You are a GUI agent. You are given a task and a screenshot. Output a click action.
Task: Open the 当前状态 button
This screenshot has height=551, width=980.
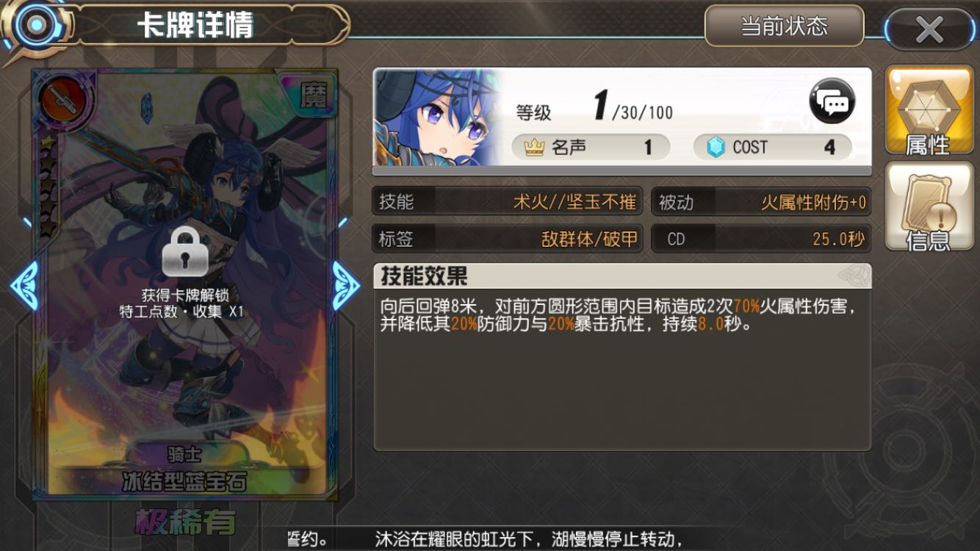click(x=784, y=26)
